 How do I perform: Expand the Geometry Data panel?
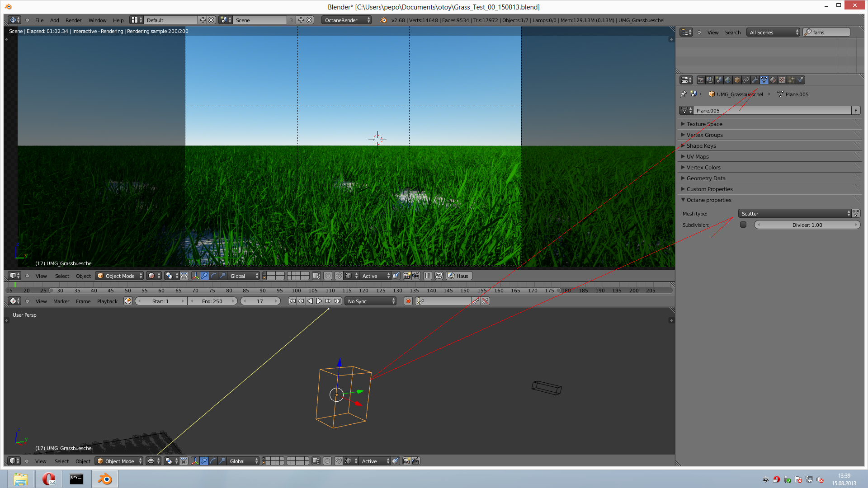point(706,178)
